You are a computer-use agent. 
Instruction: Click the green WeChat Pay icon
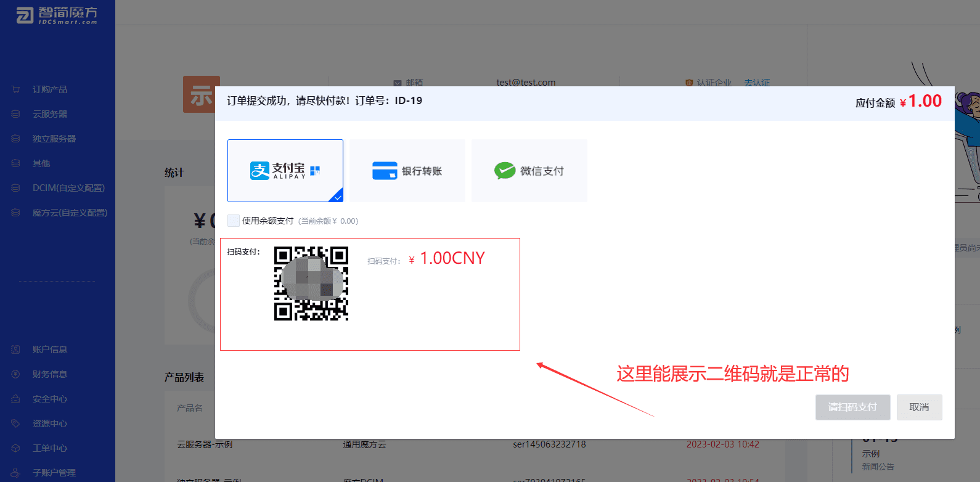pyautogui.click(x=505, y=171)
